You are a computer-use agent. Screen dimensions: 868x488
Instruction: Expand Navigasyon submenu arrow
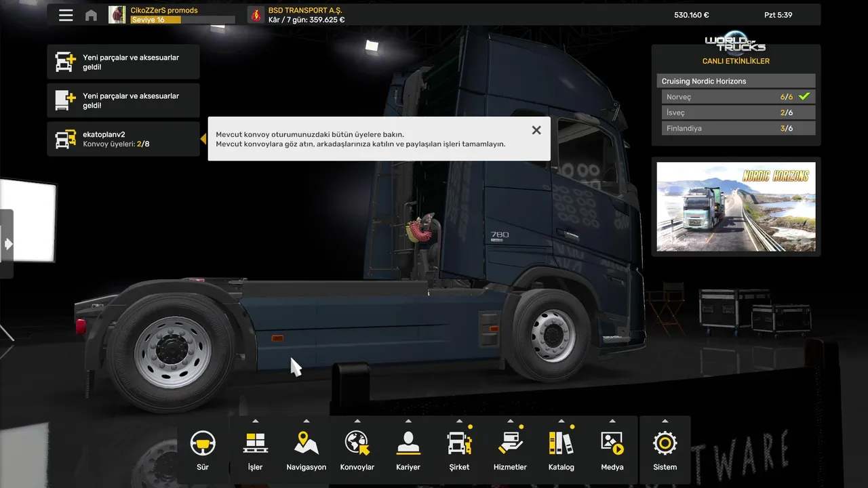(307, 421)
